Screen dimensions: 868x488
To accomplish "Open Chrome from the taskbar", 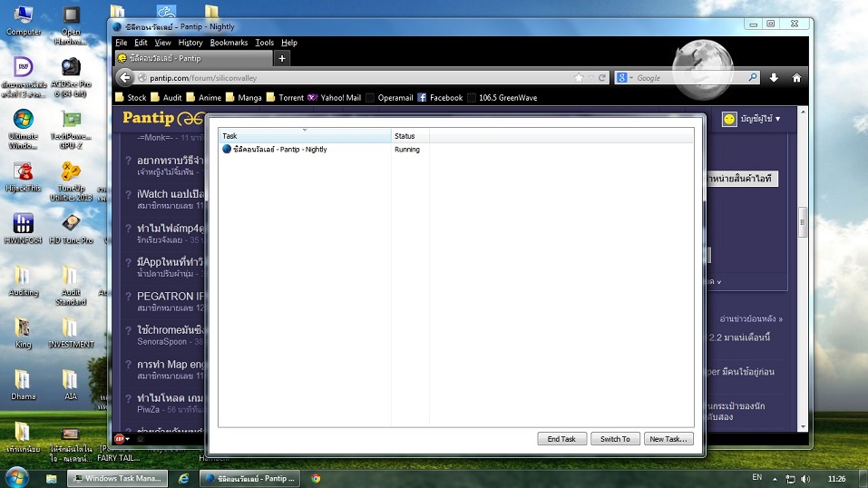I will tap(316, 479).
